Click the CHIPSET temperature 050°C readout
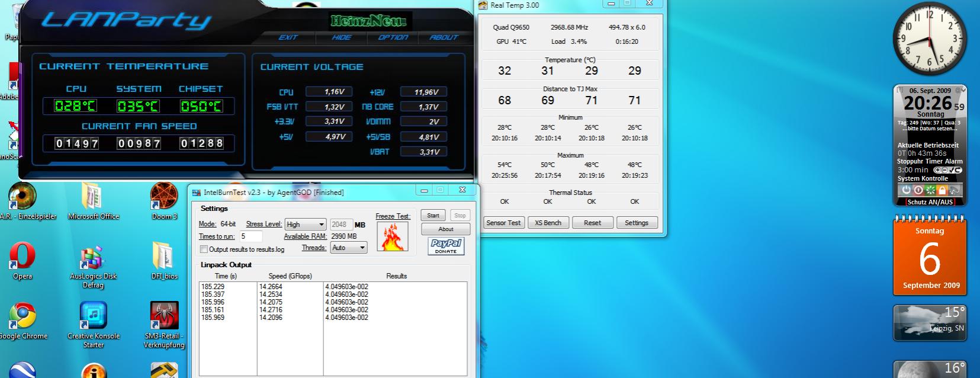 click(201, 106)
